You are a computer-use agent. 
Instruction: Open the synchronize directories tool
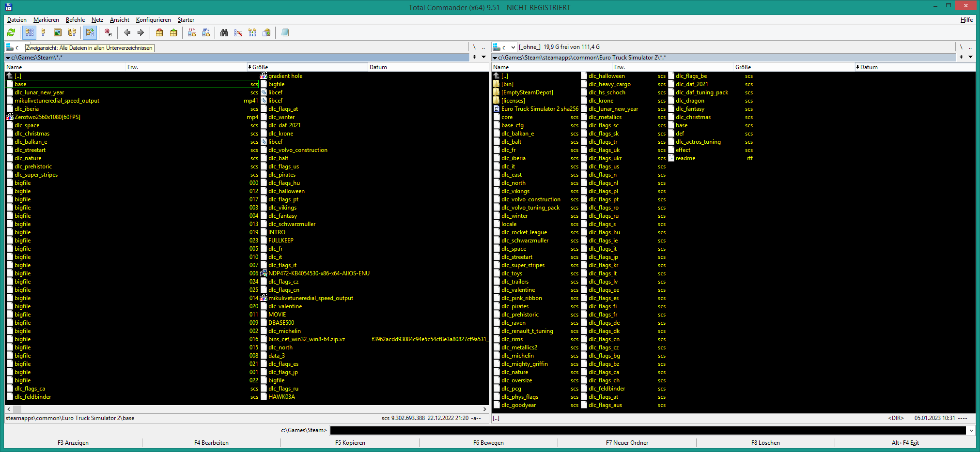pyautogui.click(x=252, y=32)
